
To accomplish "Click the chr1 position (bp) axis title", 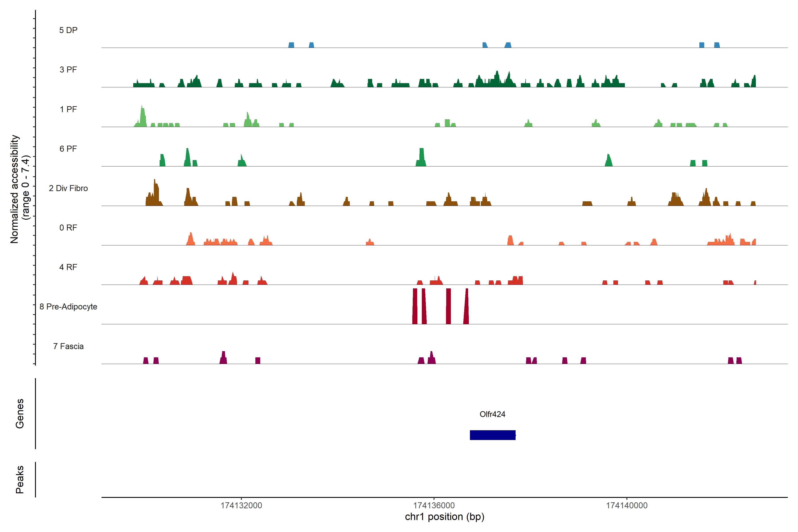I will tap(444, 517).
